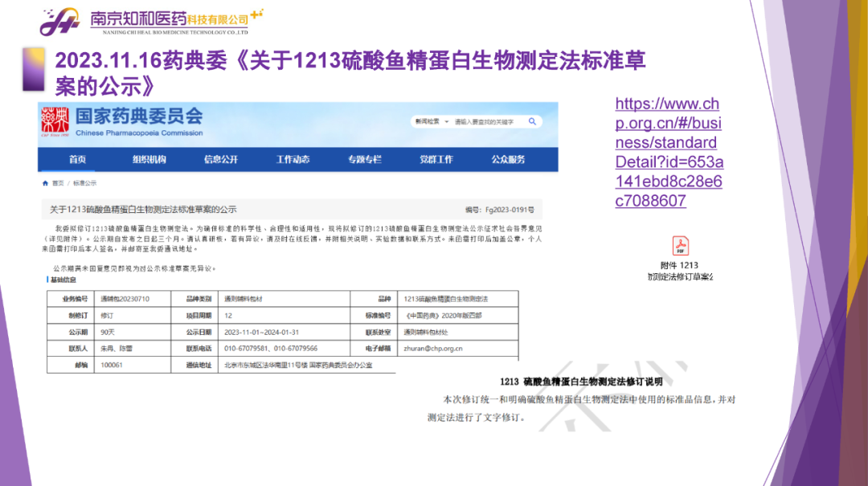Click the Chinese Pharmacopoeia Commission red seal logo

[55, 122]
